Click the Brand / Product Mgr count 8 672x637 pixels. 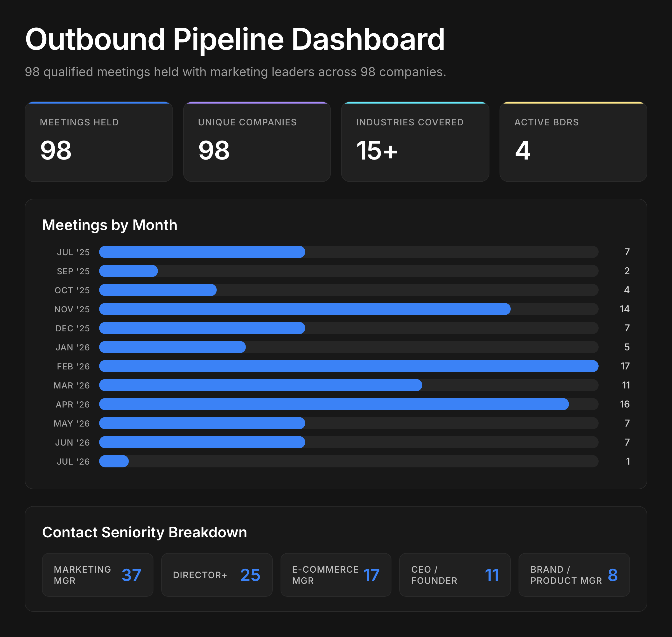coord(613,575)
